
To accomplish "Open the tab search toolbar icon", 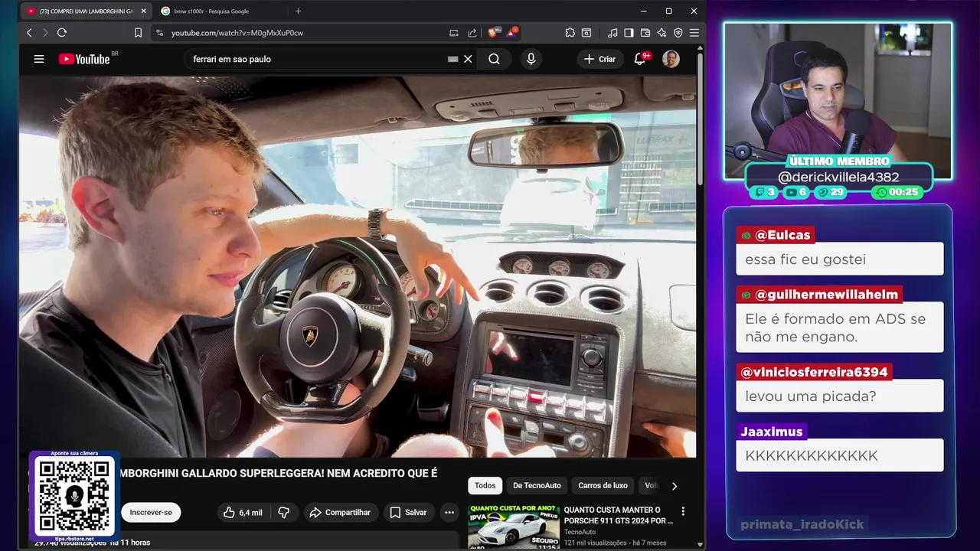I will coord(586,33).
